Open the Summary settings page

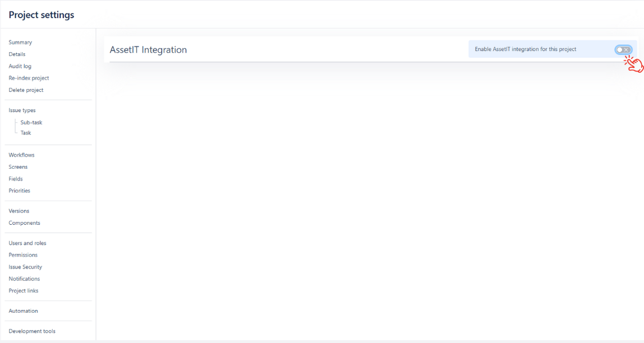[20, 43]
